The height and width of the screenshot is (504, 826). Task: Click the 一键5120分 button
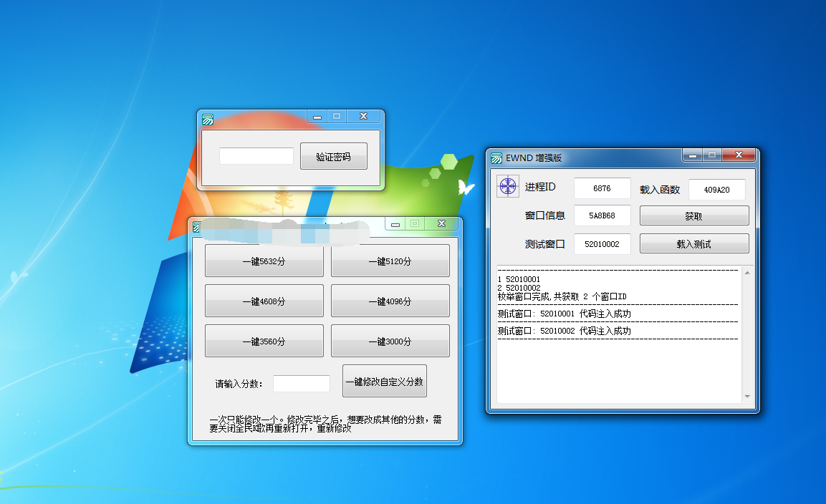pyautogui.click(x=390, y=261)
